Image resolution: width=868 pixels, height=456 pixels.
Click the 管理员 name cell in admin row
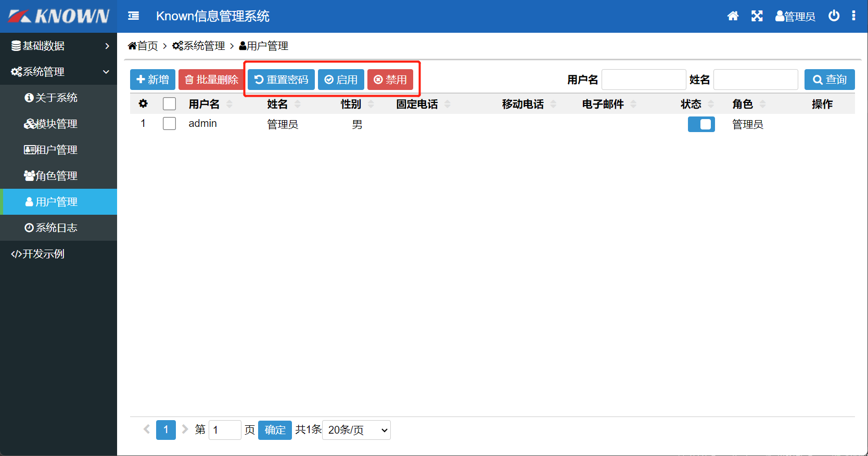pyautogui.click(x=283, y=124)
